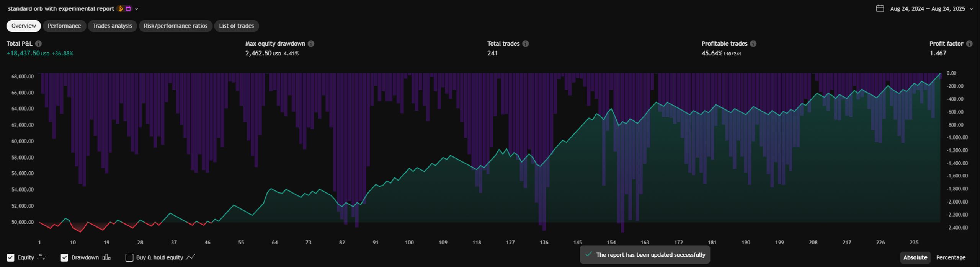Switch to the Overview tab
980x267 pixels.
[x=24, y=26]
